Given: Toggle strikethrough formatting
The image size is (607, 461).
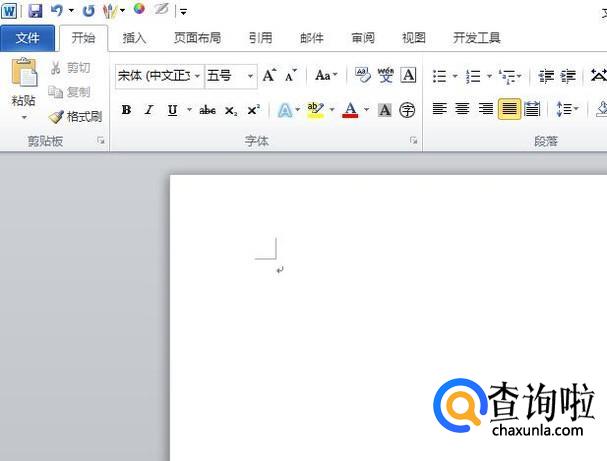Looking at the screenshot, I should pos(207,110).
